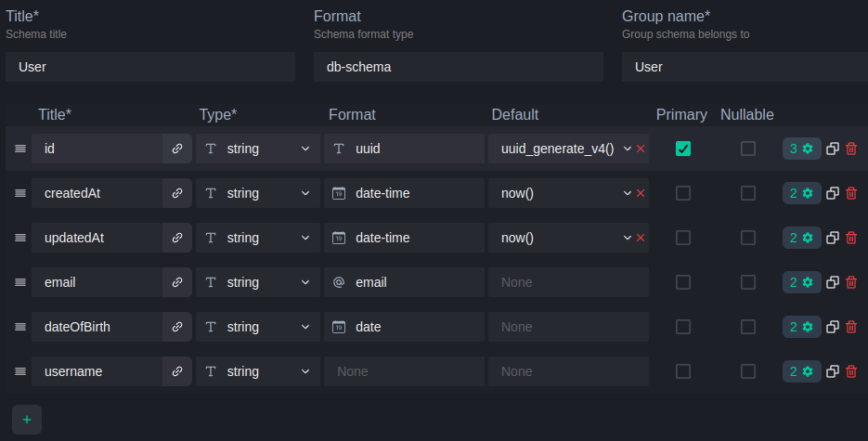Click the empty Format field for username
The image size is (868, 441).
point(403,371)
